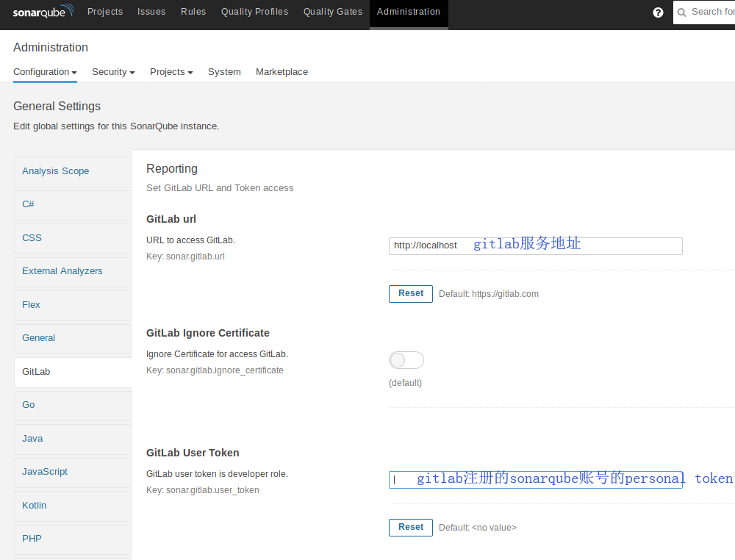Image resolution: width=735 pixels, height=560 pixels.
Task: Expand the Projects dropdown under Administration
Action: 171,71
